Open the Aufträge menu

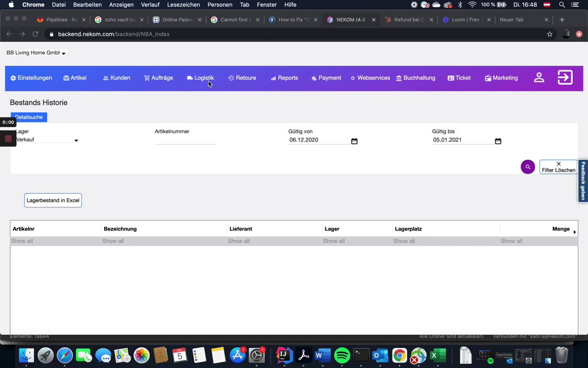[158, 78]
